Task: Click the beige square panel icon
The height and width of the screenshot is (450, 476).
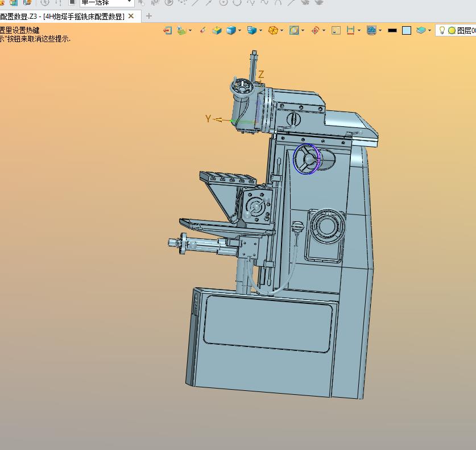Action: 336,30
